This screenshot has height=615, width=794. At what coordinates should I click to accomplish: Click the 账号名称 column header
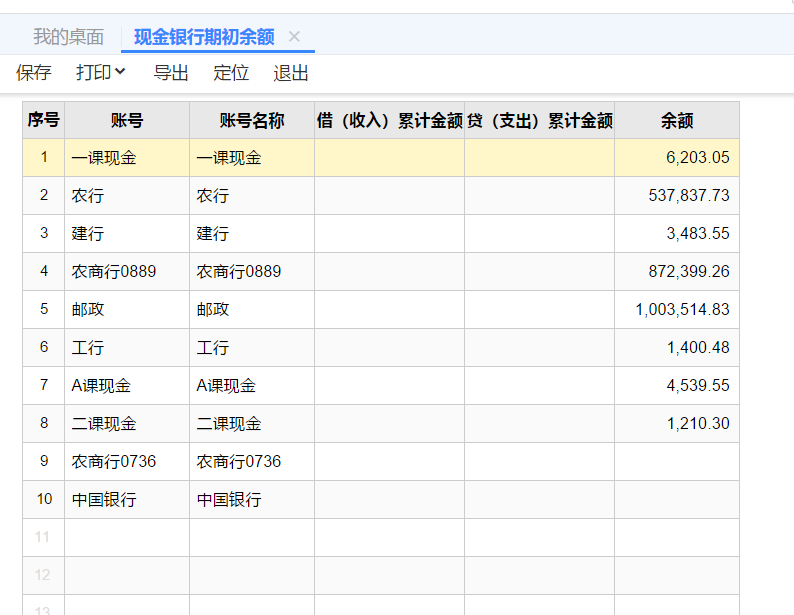252,120
